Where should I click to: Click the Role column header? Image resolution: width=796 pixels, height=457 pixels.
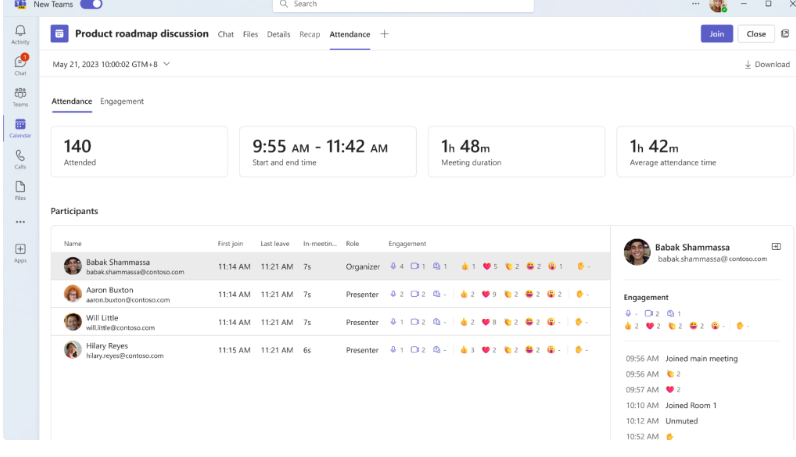352,244
